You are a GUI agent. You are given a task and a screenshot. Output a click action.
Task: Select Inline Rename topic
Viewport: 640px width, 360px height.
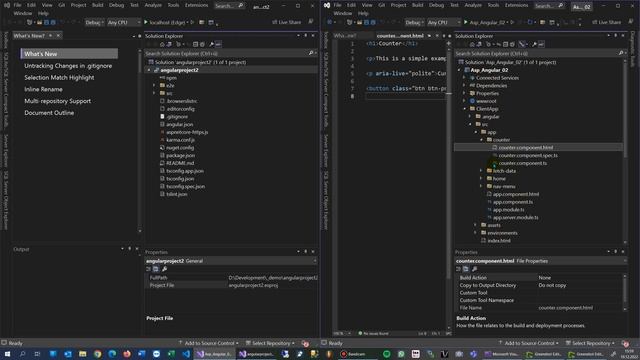[43, 89]
